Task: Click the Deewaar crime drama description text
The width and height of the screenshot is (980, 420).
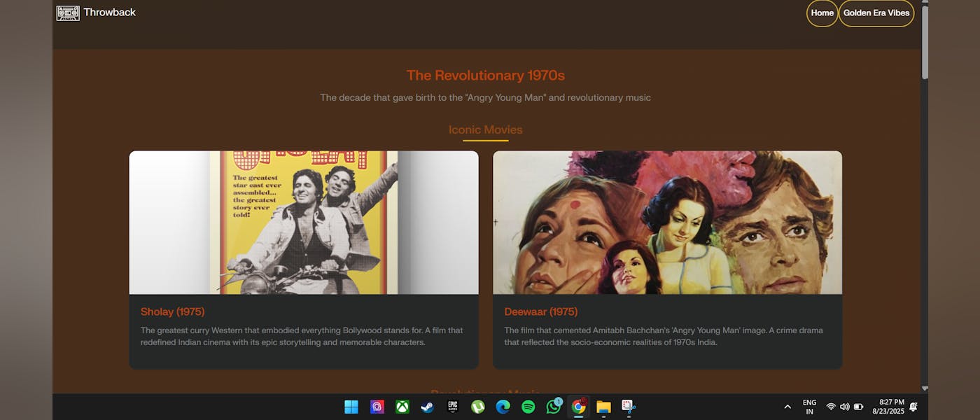Action: point(664,337)
